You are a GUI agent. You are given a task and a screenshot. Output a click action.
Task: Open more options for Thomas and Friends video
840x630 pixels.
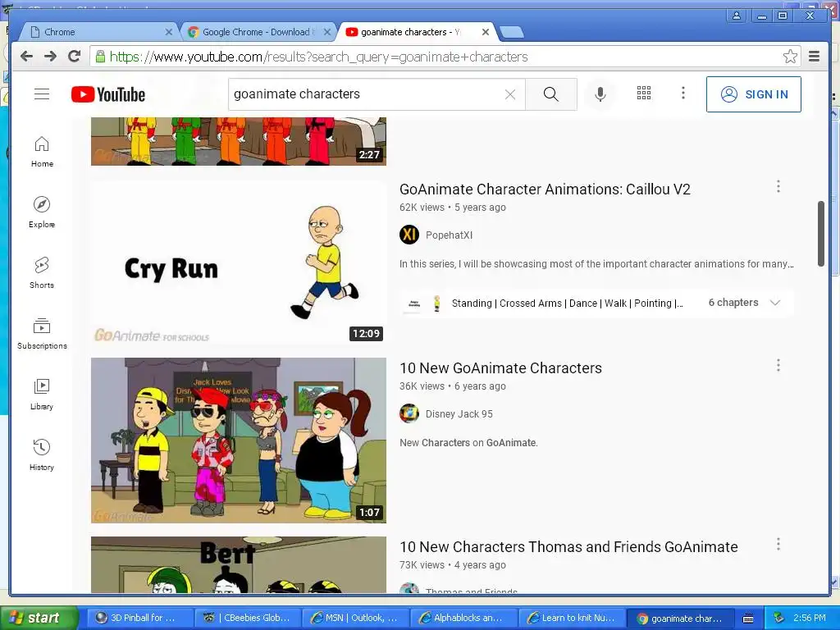point(778,545)
